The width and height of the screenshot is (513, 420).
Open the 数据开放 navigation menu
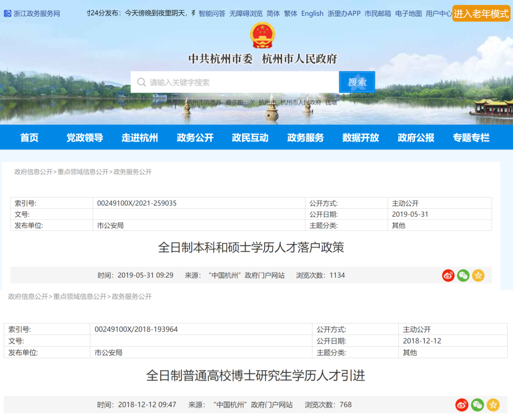pos(361,138)
